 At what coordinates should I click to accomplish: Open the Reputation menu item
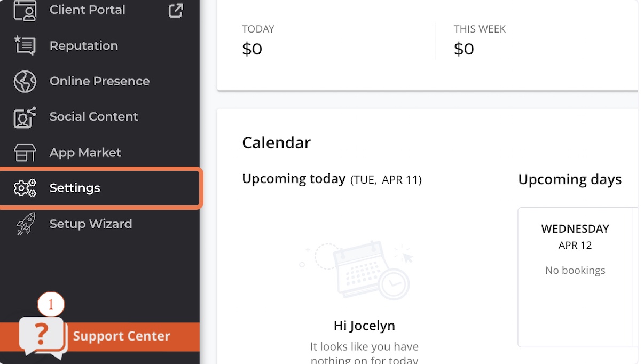(x=83, y=46)
